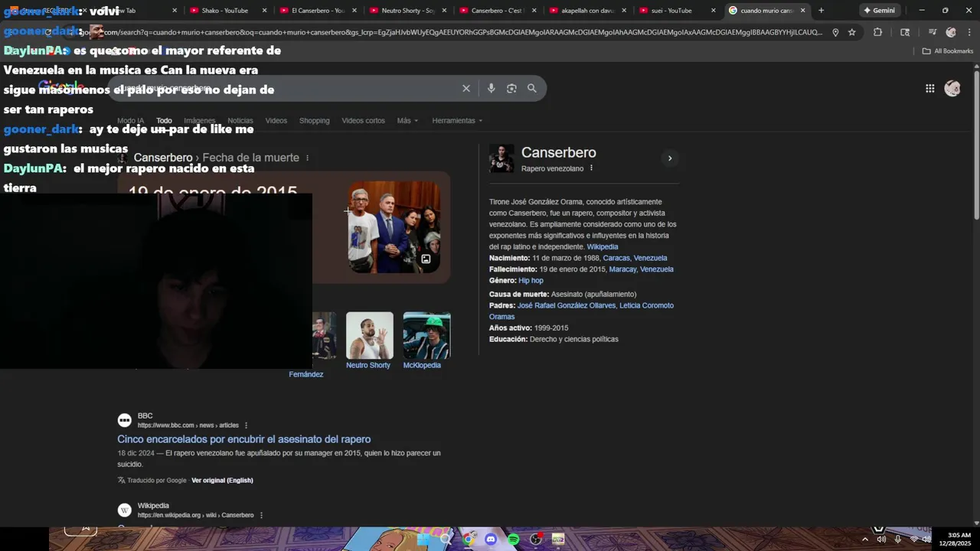Open the image gallery icon on photo
Viewport: 980px width, 551px height.
pyautogui.click(x=426, y=259)
